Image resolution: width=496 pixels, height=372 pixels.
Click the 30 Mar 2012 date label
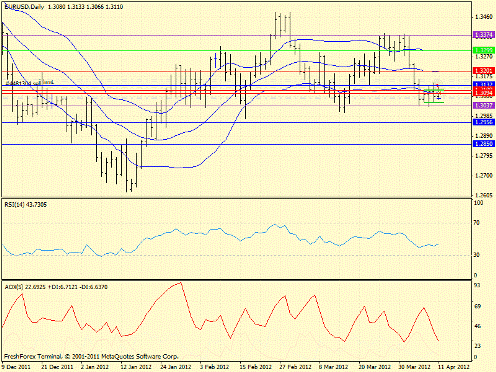[x=414, y=367]
